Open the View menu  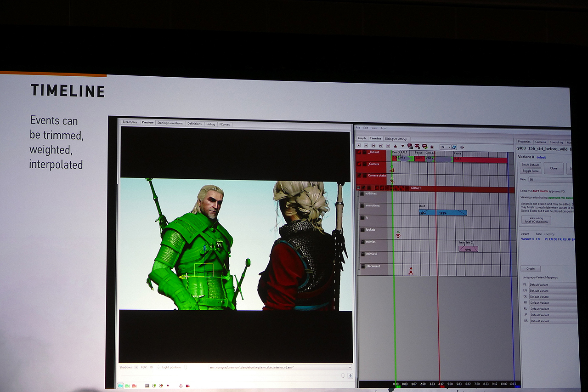point(374,128)
